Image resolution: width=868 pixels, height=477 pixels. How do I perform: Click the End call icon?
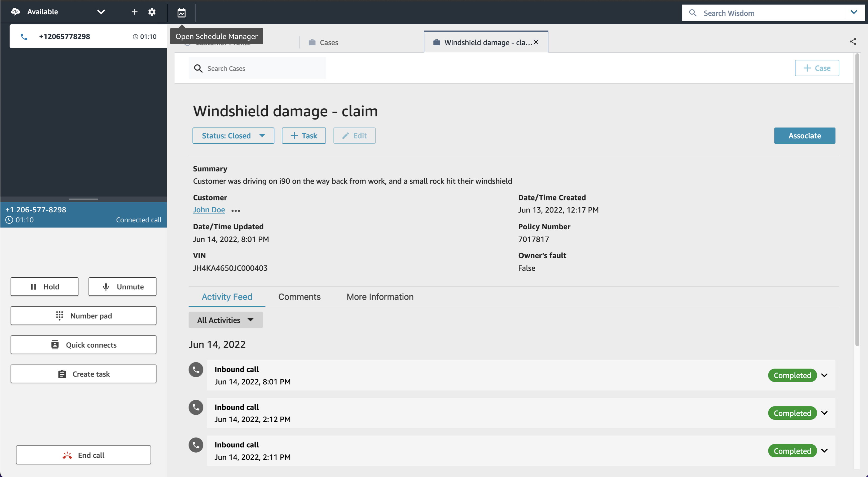[x=69, y=454]
